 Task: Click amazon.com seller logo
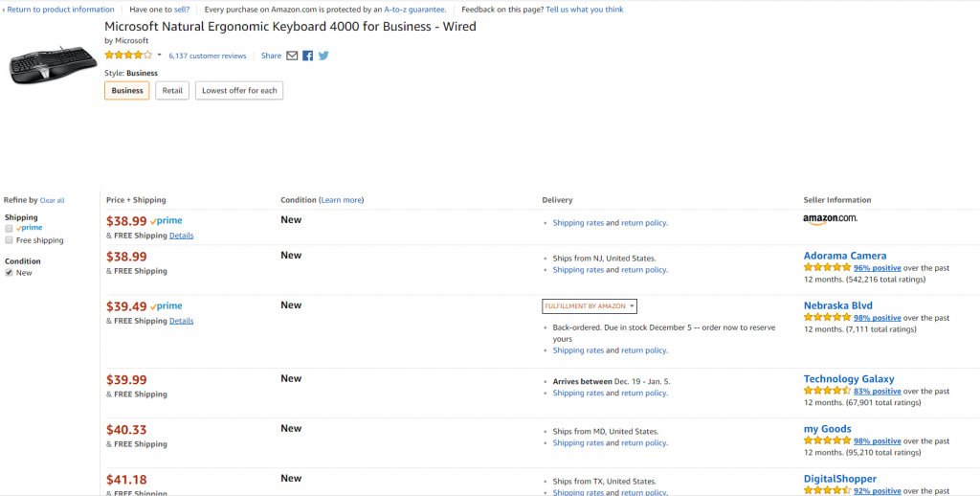[830, 219]
